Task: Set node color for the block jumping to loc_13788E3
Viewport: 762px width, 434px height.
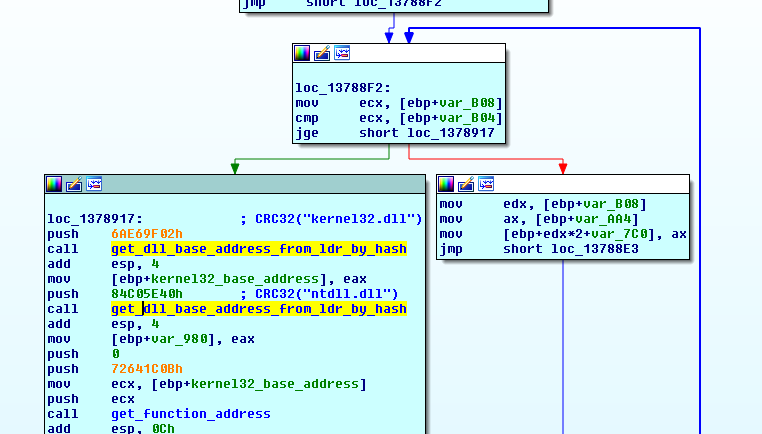Action: point(446,184)
